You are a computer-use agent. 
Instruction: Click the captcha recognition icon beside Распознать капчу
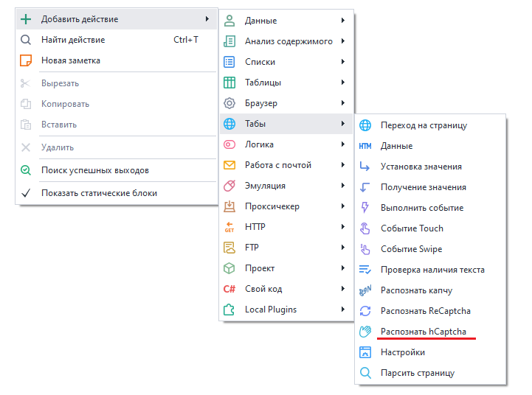365,290
